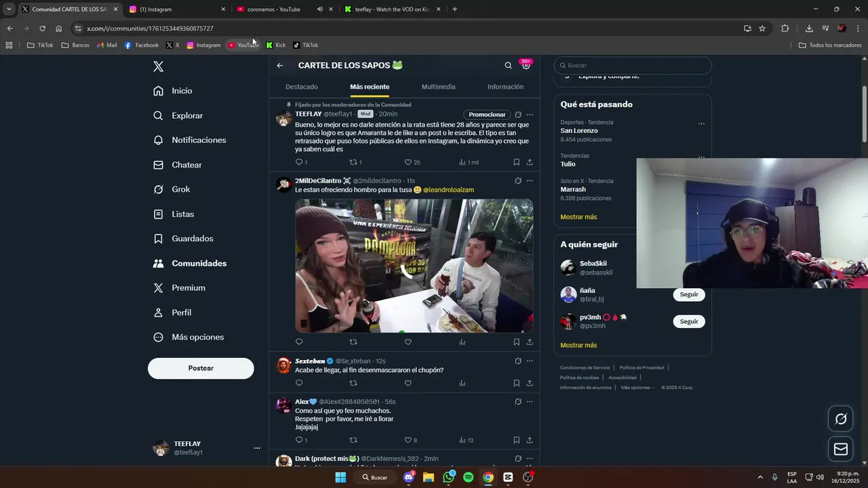This screenshot has width=868, height=488.
Task: Bookmark this page with the star icon
Action: [x=762, y=28]
